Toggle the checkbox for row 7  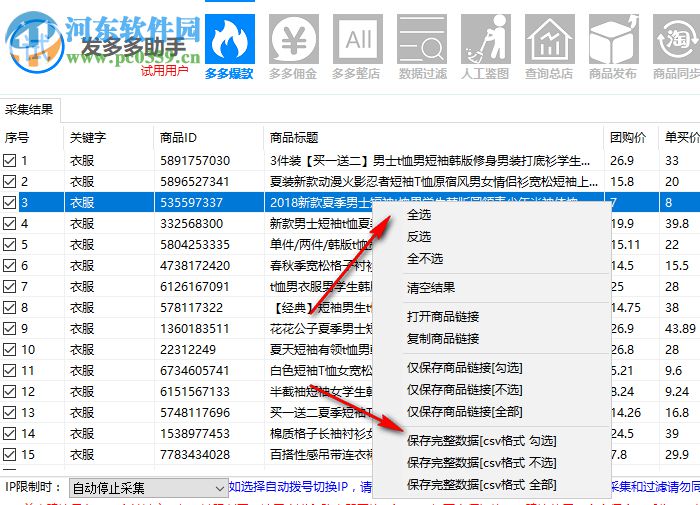pyautogui.click(x=9, y=286)
